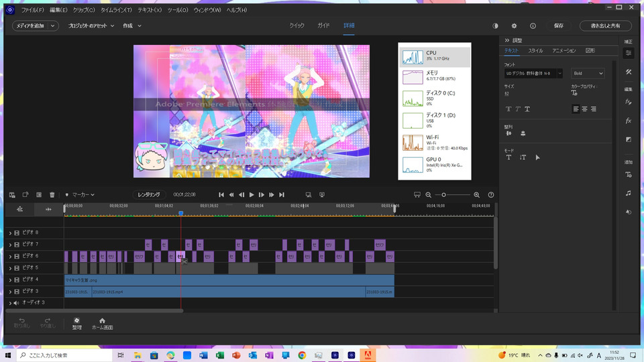Open the Graphics icon at bottom of sidebar
This screenshot has height=362, width=644.
629,213
